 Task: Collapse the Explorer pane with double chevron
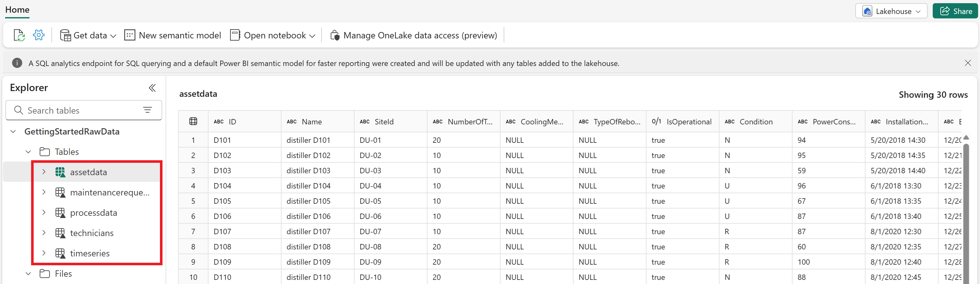152,88
